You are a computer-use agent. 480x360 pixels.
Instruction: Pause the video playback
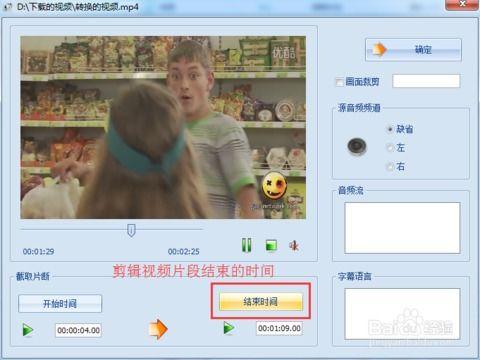click(x=247, y=245)
